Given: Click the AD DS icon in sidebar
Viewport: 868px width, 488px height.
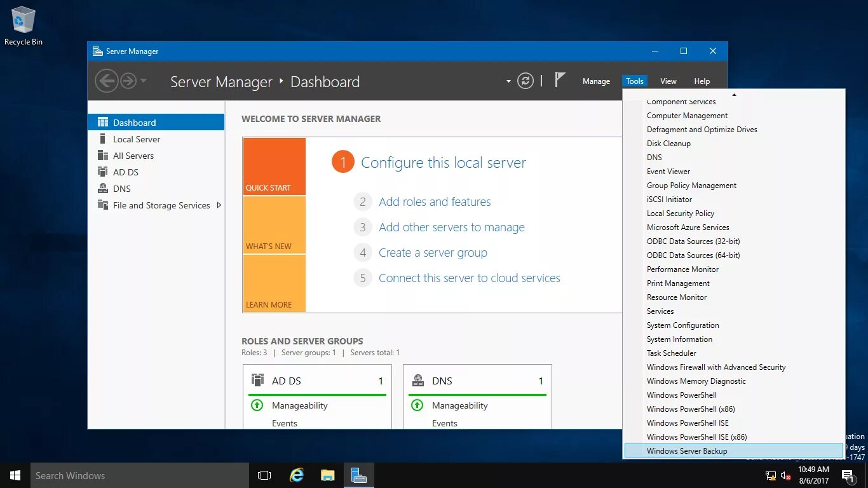Looking at the screenshot, I should (102, 172).
